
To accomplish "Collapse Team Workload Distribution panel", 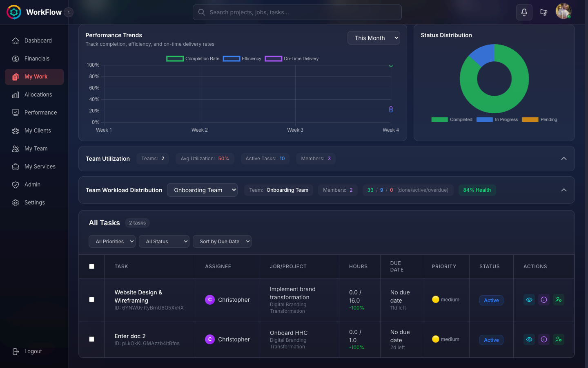I will (x=564, y=190).
